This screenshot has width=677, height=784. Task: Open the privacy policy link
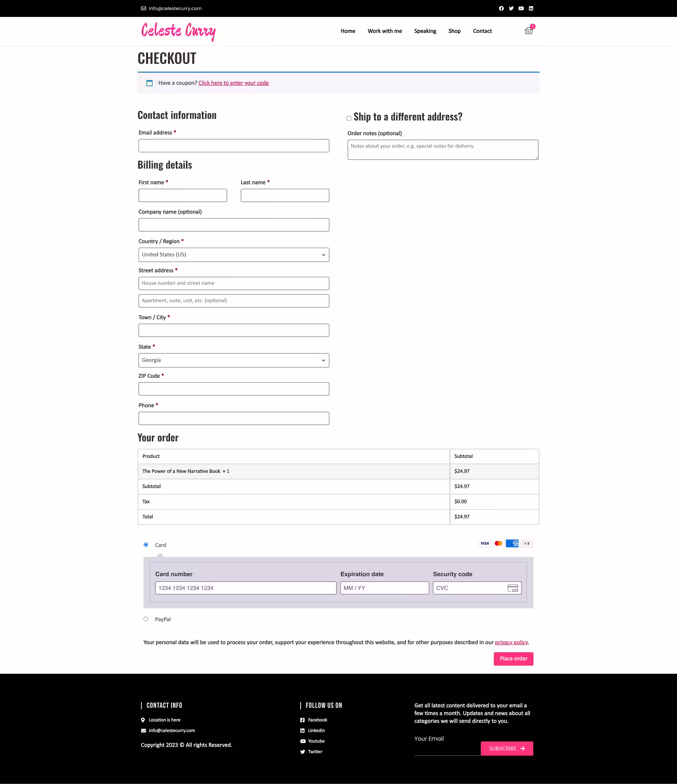(511, 643)
